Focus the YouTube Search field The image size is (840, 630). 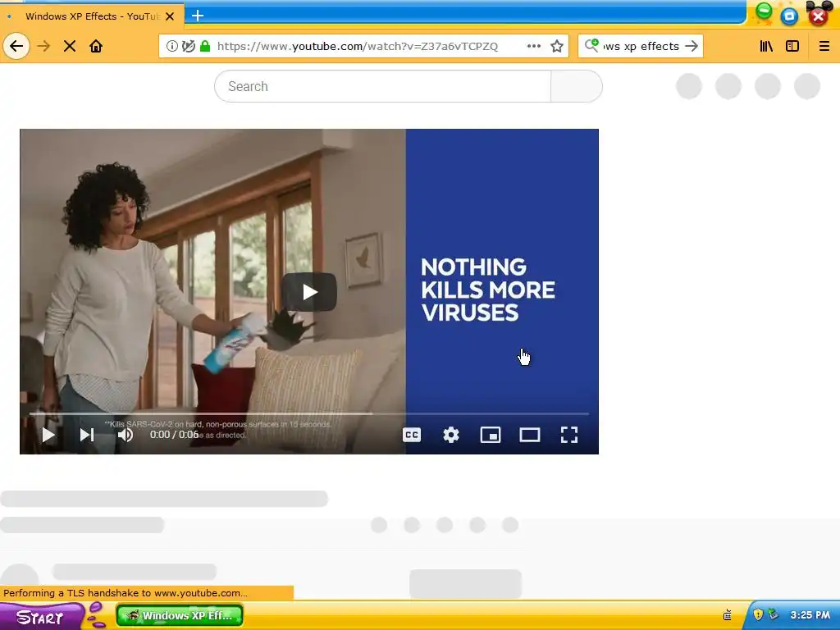tap(382, 86)
